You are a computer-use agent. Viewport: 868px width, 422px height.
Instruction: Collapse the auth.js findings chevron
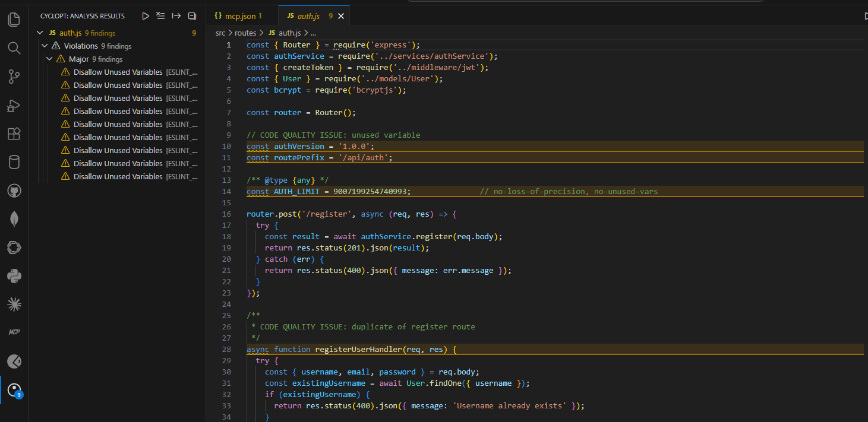pos(40,33)
